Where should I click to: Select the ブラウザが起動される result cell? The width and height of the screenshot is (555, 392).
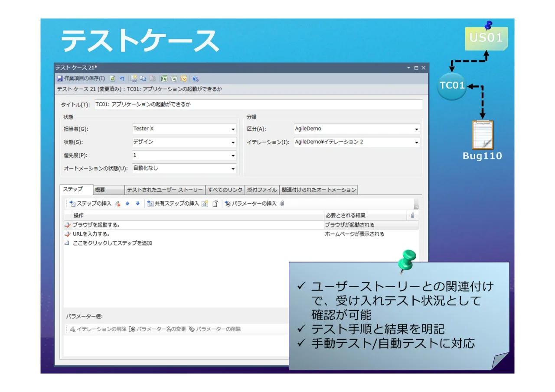pyautogui.click(x=371, y=225)
